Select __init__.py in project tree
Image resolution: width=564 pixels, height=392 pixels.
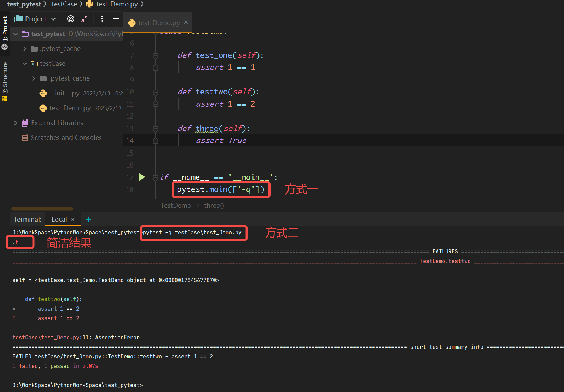click(x=64, y=93)
